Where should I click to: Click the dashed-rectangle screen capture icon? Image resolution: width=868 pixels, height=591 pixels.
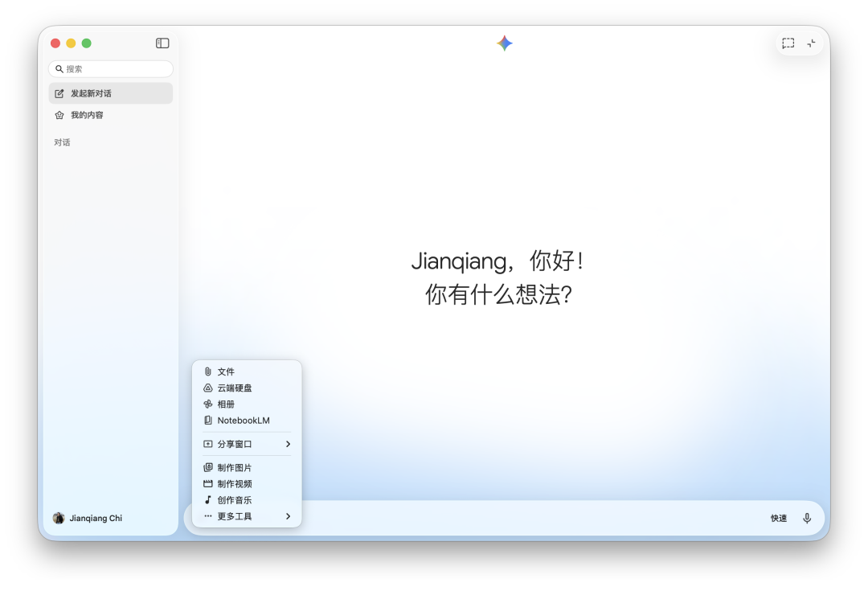tap(788, 43)
